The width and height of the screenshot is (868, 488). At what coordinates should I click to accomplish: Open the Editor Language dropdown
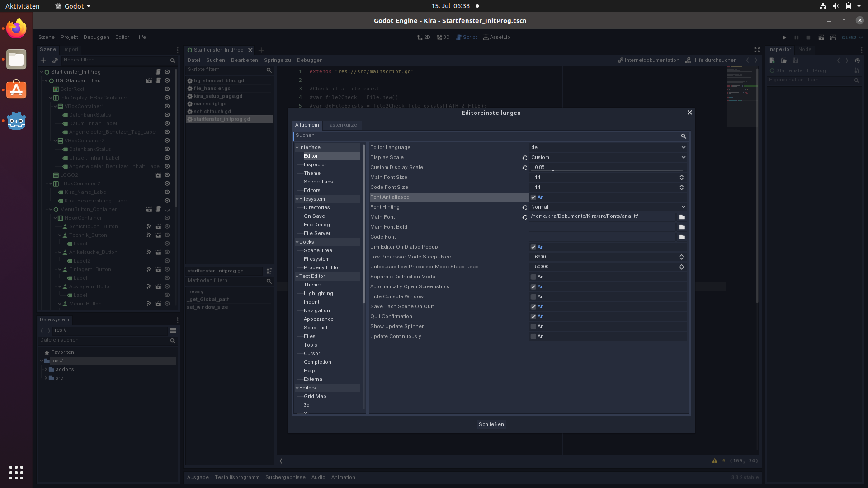click(608, 147)
